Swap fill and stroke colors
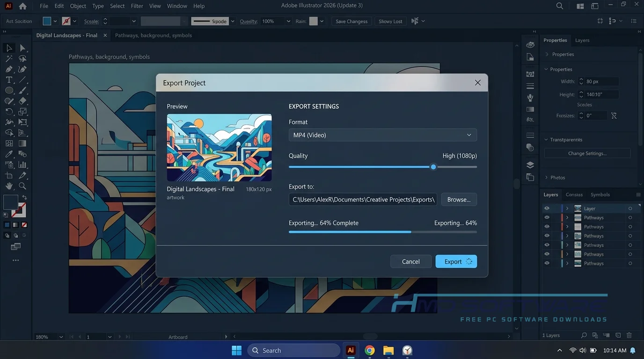The image size is (644, 359). [24, 198]
